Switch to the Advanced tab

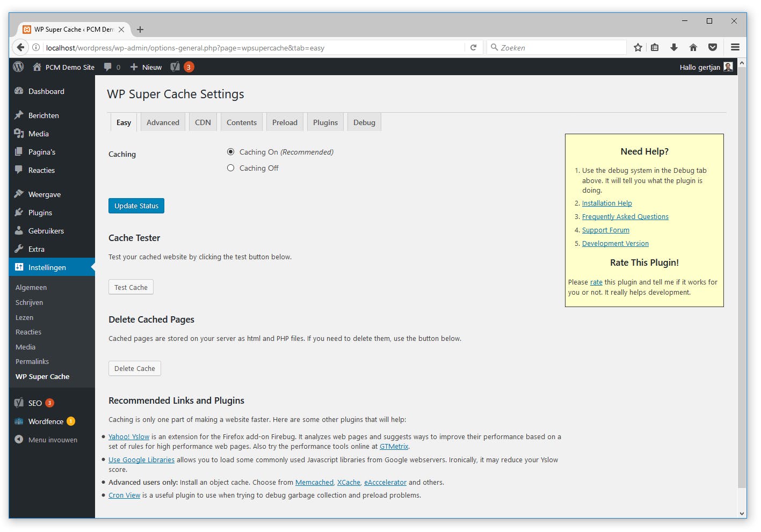click(163, 122)
